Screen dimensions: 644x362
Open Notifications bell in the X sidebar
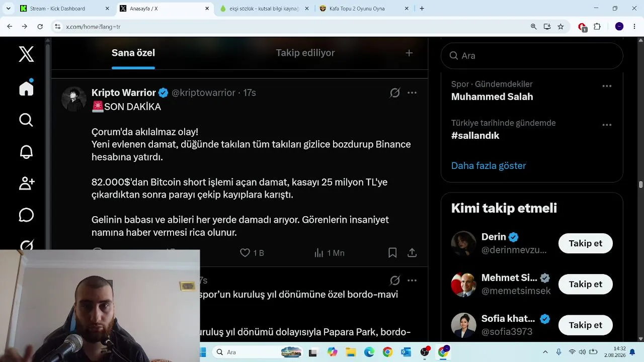pos(26,152)
